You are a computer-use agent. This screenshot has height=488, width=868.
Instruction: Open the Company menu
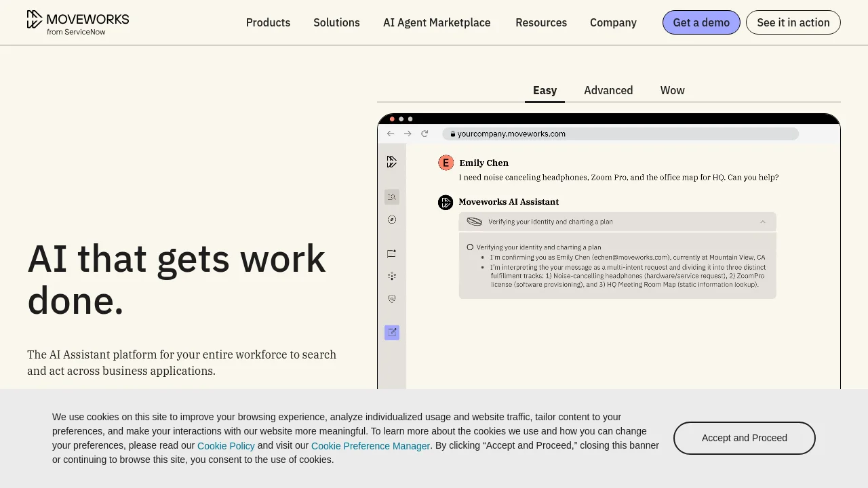pyautogui.click(x=613, y=22)
